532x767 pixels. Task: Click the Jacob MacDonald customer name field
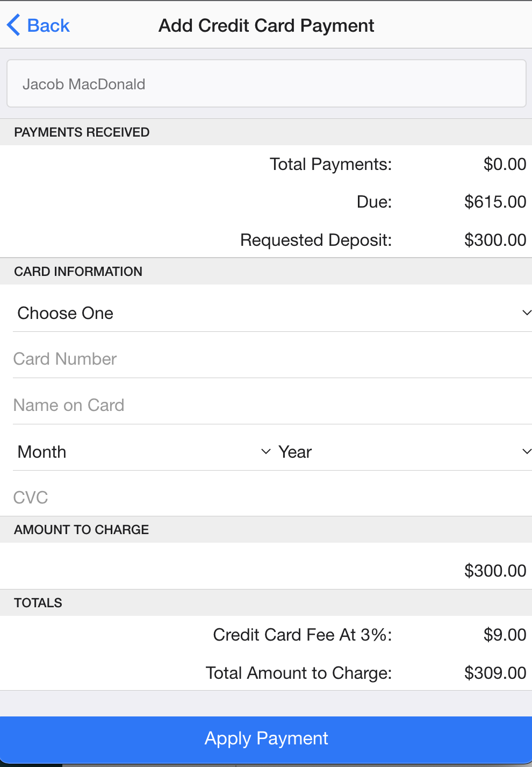(267, 84)
